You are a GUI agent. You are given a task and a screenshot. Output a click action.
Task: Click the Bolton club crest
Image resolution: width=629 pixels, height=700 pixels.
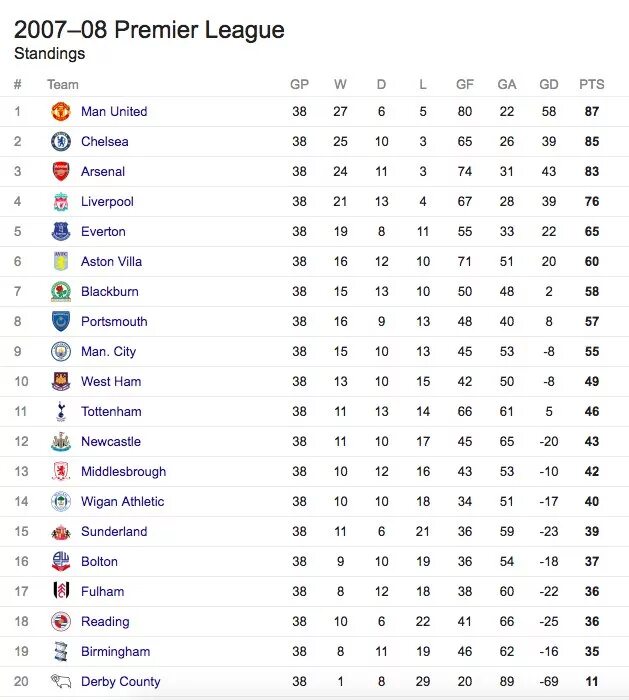click(x=61, y=561)
